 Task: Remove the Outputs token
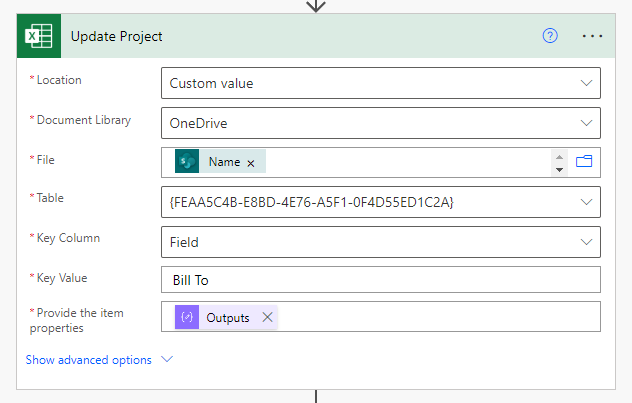point(267,317)
